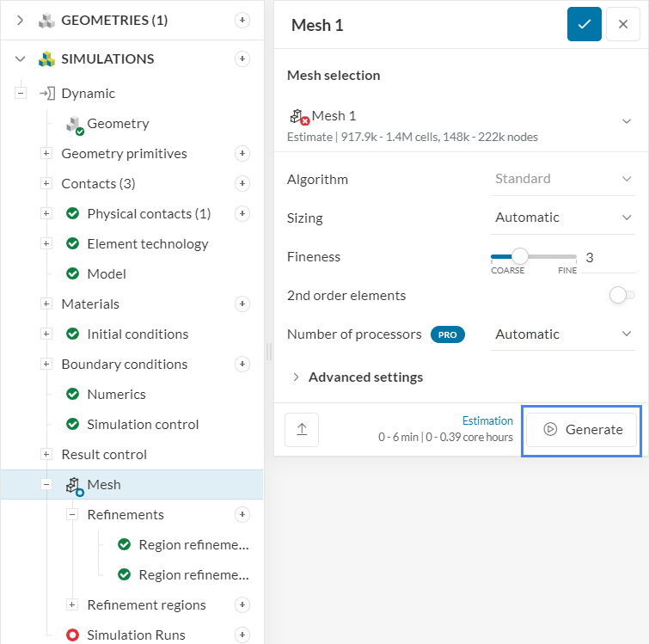The width and height of the screenshot is (649, 644).
Task: Add a geometry primitive with plus icon
Action: click(242, 153)
